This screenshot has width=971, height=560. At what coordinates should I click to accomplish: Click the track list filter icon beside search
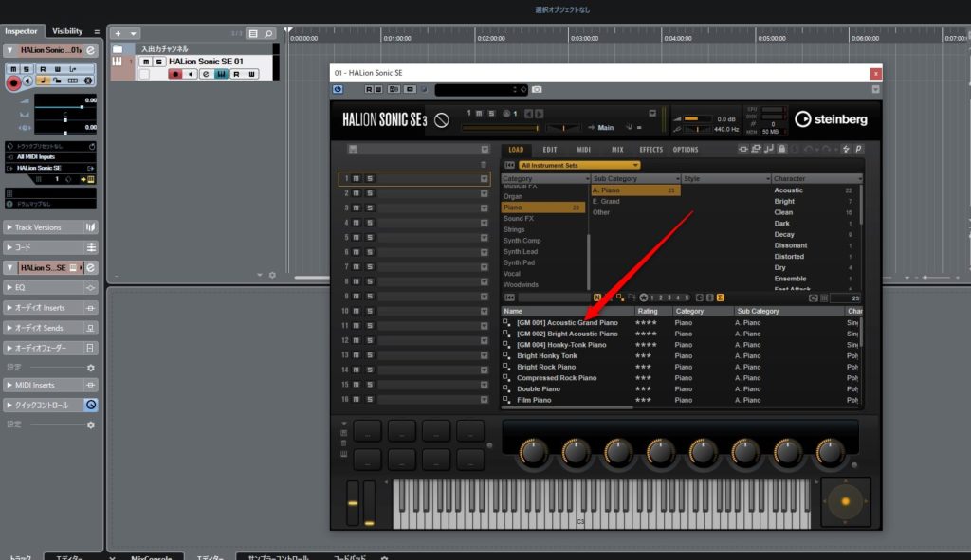253,33
